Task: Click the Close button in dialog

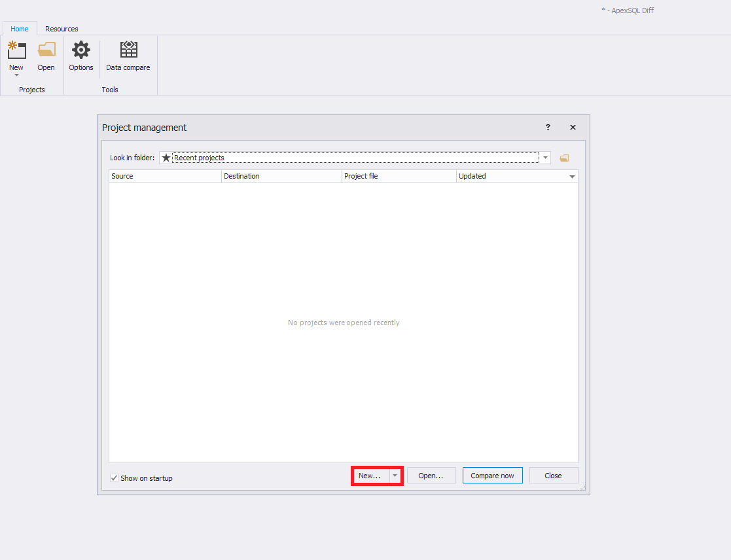Action: pos(554,476)
